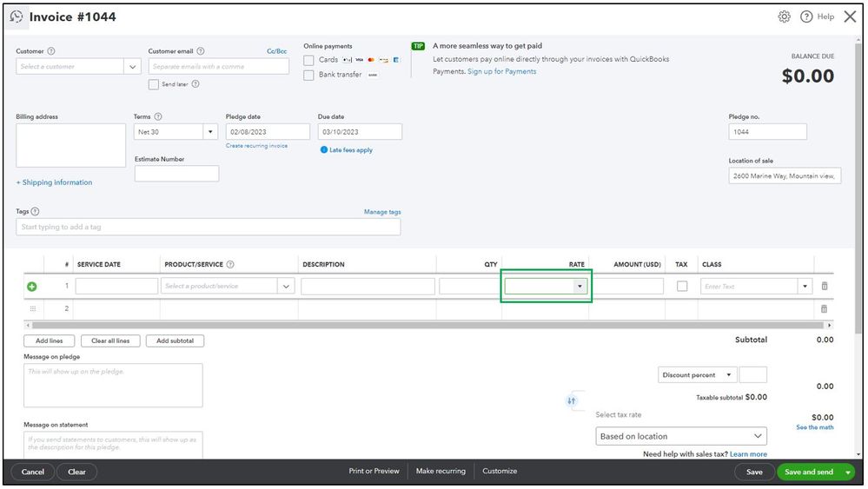Check the Send later checkbox
Screen dimensions: 868x489
153,84
